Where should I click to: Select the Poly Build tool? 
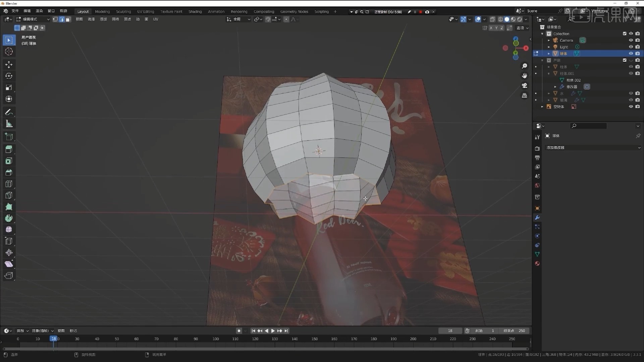(9, 207)
